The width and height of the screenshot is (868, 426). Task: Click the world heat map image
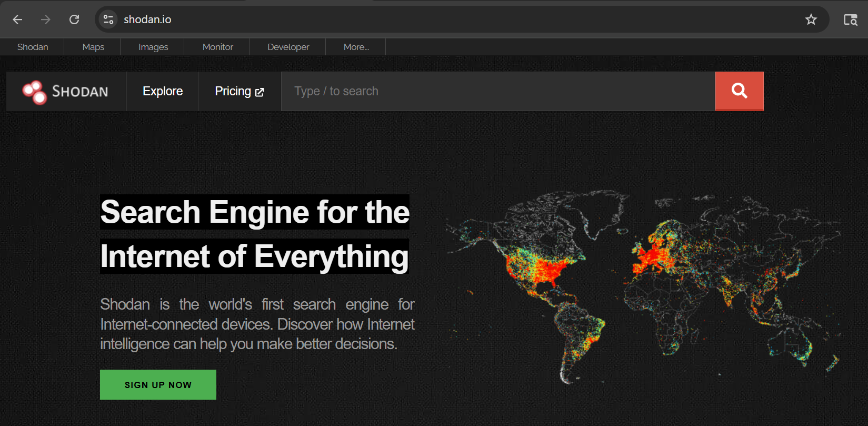coord(643,287)
